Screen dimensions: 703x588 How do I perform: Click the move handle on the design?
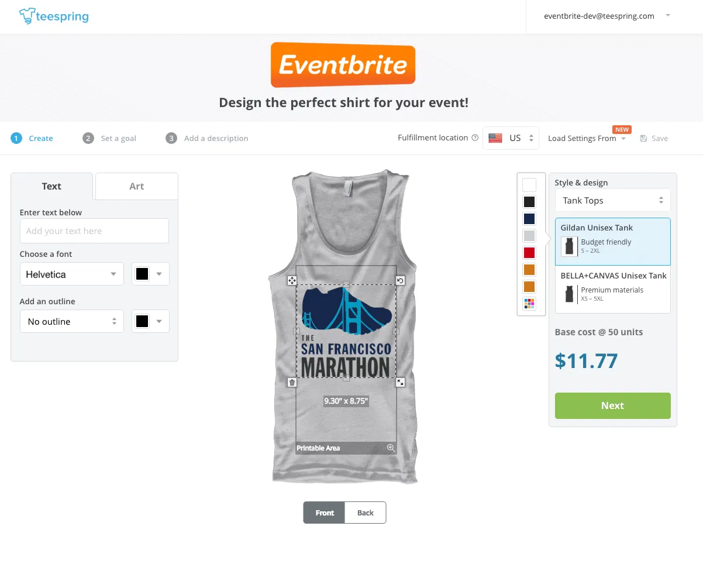coord(292,281)
